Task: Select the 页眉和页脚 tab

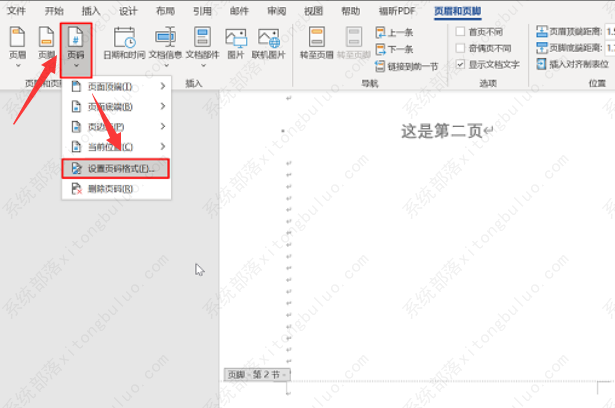Action: point(458,11)
